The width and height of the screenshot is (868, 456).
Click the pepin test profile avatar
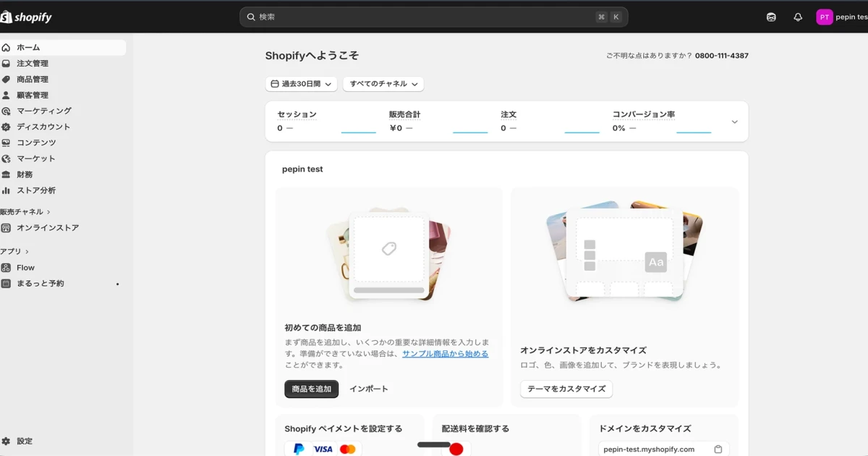coord(824,16)
